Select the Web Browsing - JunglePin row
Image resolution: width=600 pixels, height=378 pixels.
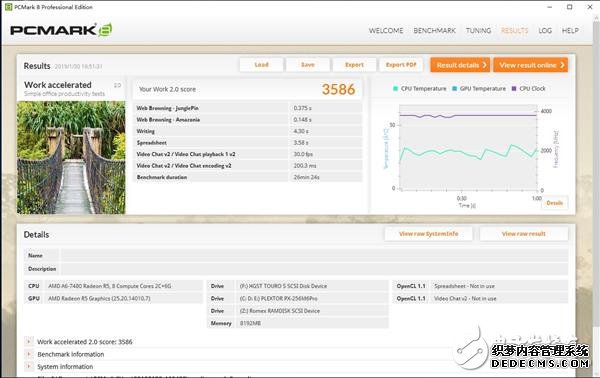click(248, 108)
